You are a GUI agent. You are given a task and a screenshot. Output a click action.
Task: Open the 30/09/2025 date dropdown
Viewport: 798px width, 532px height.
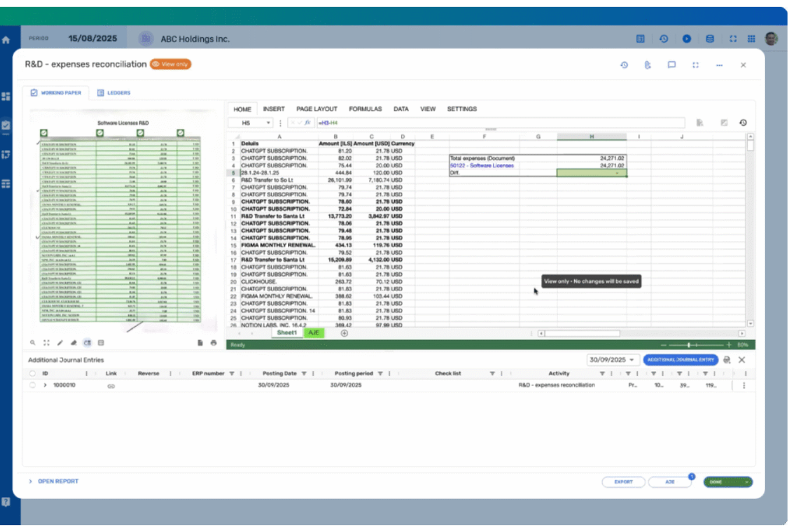[x=613, y=360]
